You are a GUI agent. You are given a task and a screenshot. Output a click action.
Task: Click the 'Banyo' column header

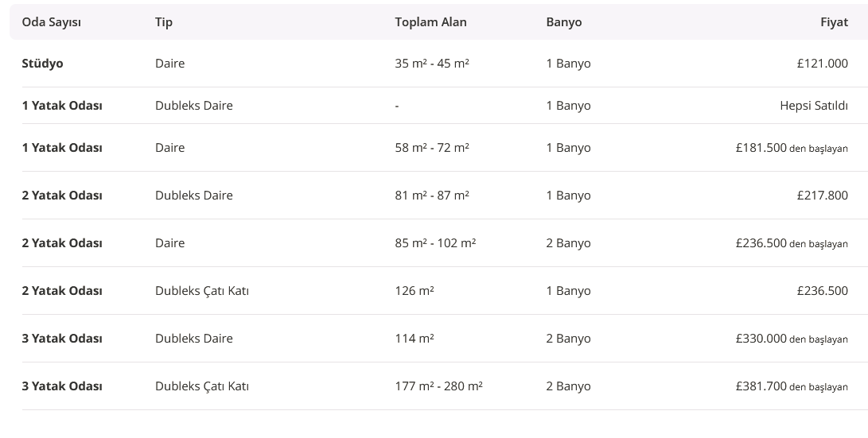[564, 22]
